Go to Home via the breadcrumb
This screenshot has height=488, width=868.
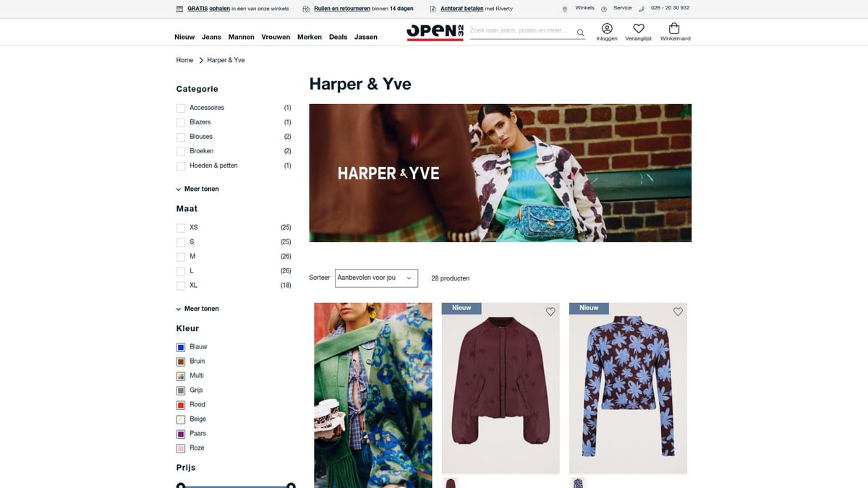(x=184, y=59)
